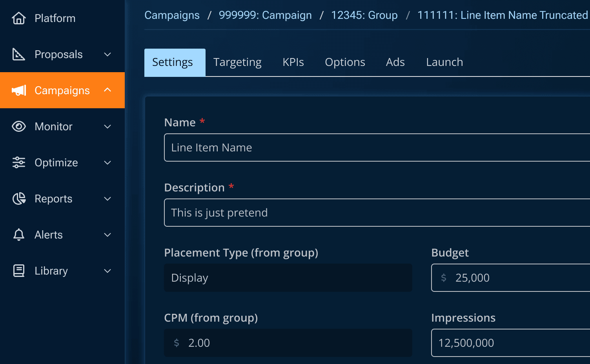
Task: Click the Proposals drafting triangle icon
Action: [x=19, y=54]
